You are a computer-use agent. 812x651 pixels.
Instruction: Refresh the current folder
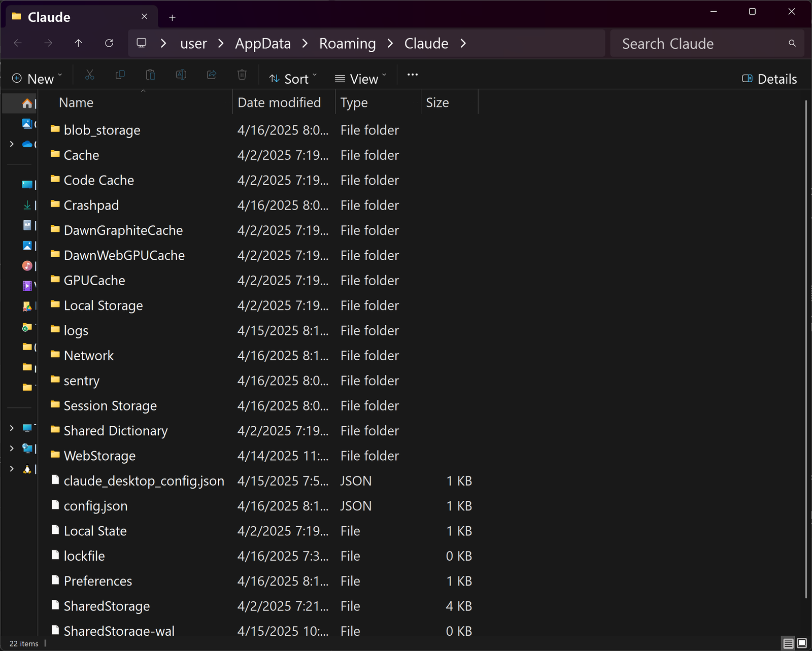(x=109, y=43)
